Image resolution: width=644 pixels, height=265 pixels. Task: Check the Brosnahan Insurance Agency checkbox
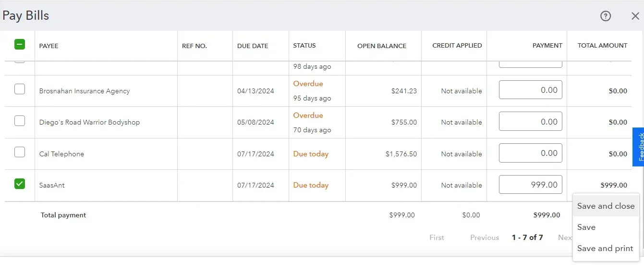[20, 89]
